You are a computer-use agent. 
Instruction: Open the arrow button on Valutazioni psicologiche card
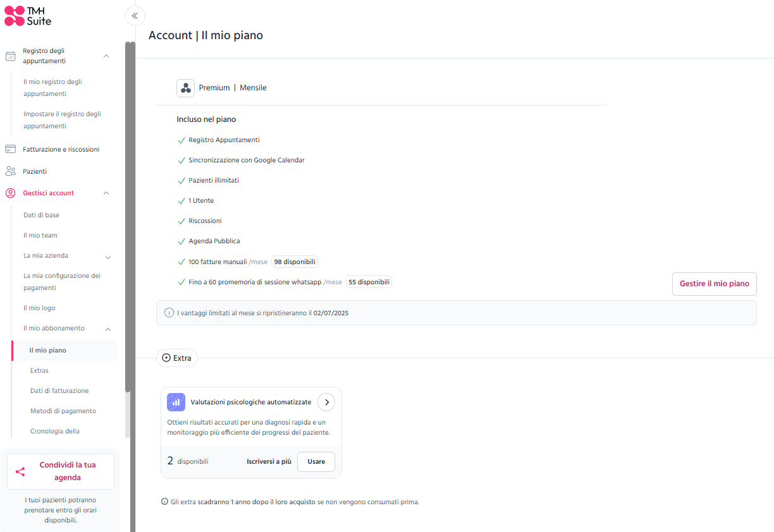click(326, 402)
